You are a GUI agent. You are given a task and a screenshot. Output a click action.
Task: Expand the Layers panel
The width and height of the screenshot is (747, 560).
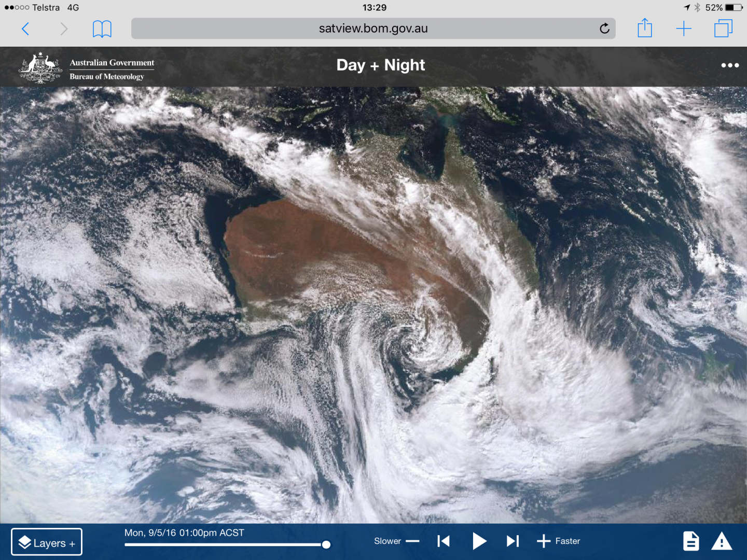(47, 542)
